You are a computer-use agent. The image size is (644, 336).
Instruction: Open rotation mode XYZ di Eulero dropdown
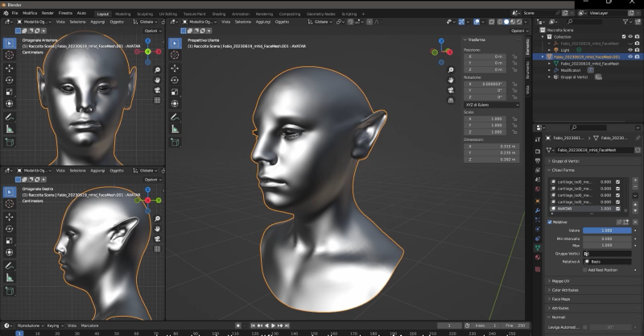coord(492,105)
